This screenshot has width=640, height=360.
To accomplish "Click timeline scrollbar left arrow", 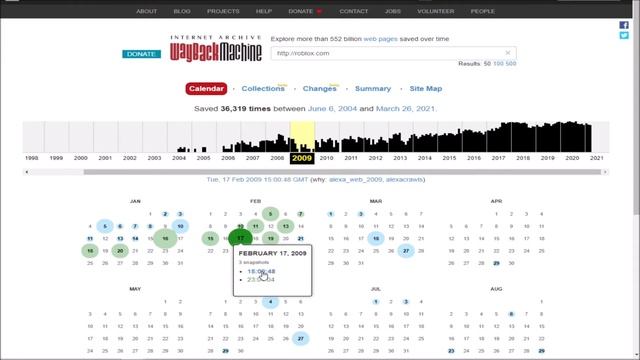I will (27, 172).
